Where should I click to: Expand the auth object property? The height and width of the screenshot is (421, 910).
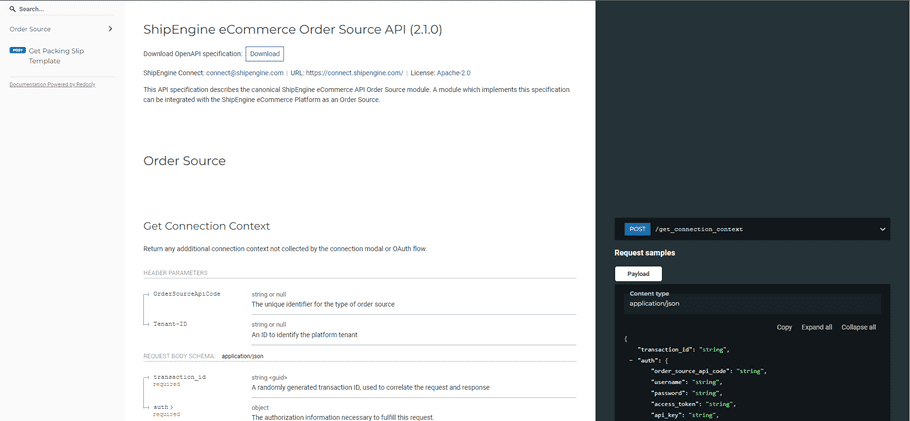click(163, 407)
